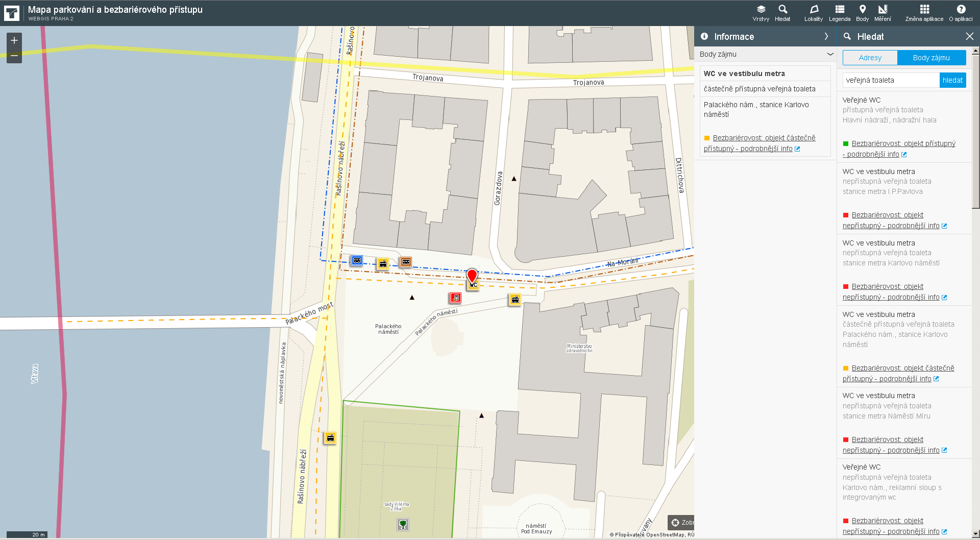Click the OpenStreetMap attribution text
Viewport: 980px width, 540px height.
click(x=652, y=535)
